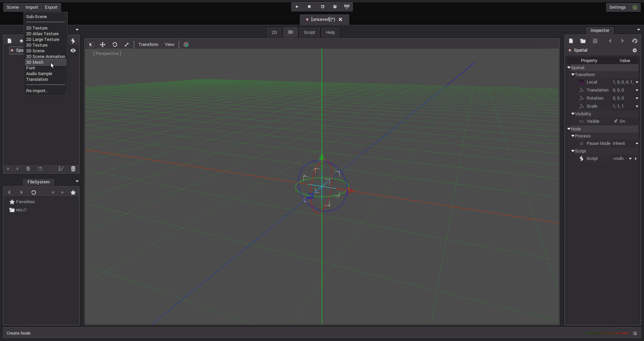Create new resource in Inspector
This screenshot has height=341, width=644.
[x=571, y=41]
